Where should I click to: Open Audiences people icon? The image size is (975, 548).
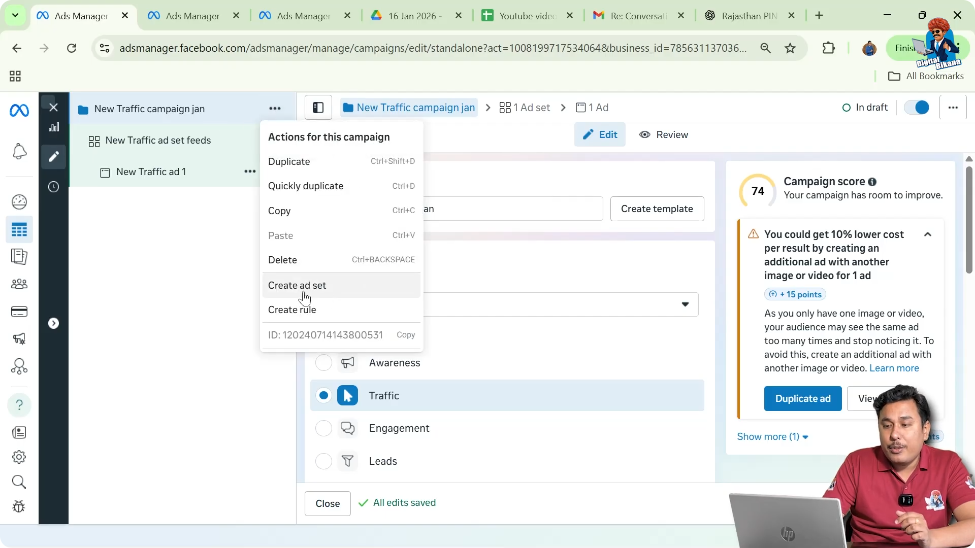(x=19, y=284)
